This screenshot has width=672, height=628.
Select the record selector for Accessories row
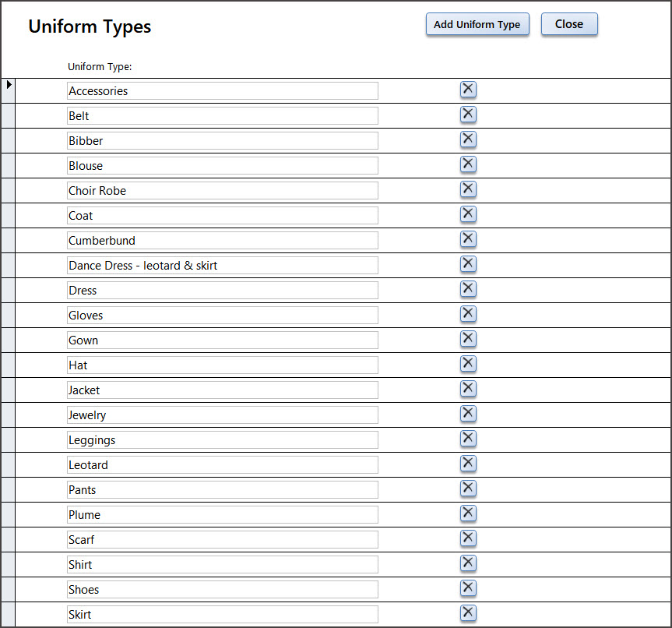click(9, 90)
